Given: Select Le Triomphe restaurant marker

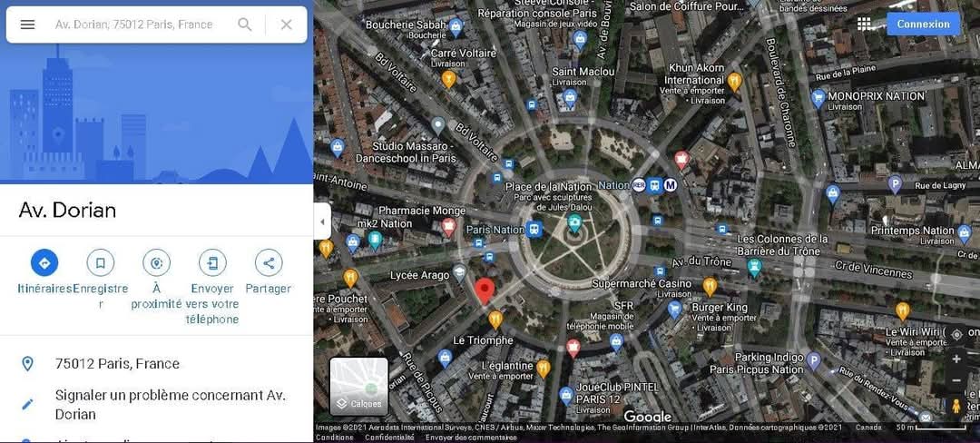Looking at the screenshot, I should click(x=495, y=320).
